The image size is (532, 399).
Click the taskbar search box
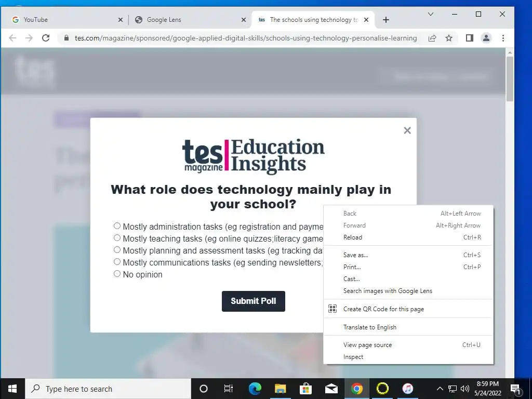click(108, 389)
